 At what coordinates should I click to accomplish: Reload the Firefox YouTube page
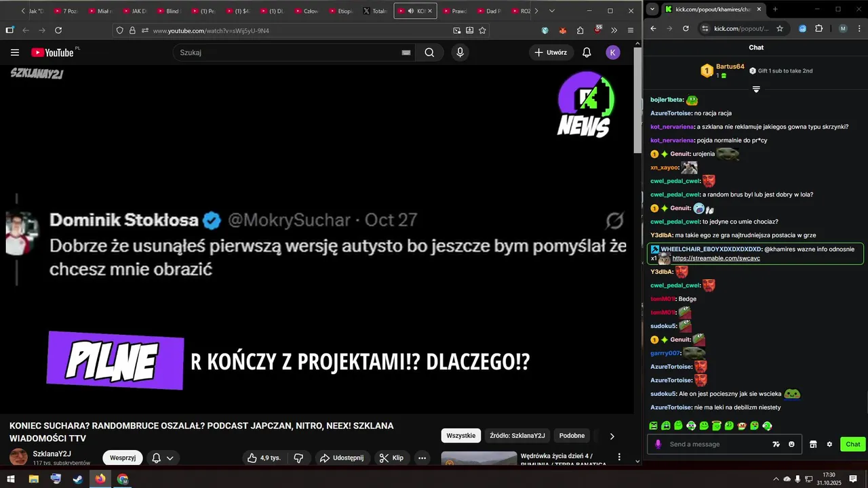tap(58, 30)
